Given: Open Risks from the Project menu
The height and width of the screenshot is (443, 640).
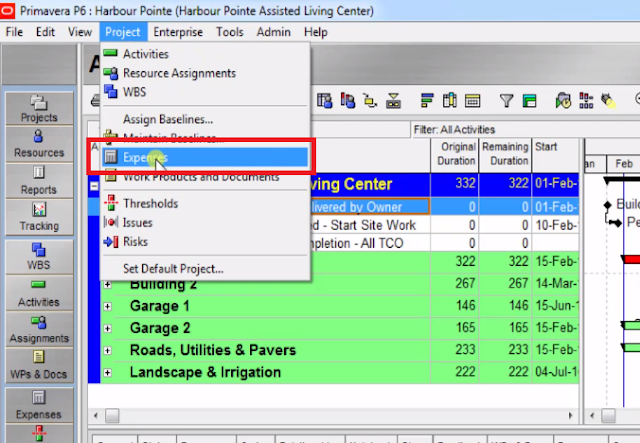Looking at the screenshot, I should pos(204,242).
